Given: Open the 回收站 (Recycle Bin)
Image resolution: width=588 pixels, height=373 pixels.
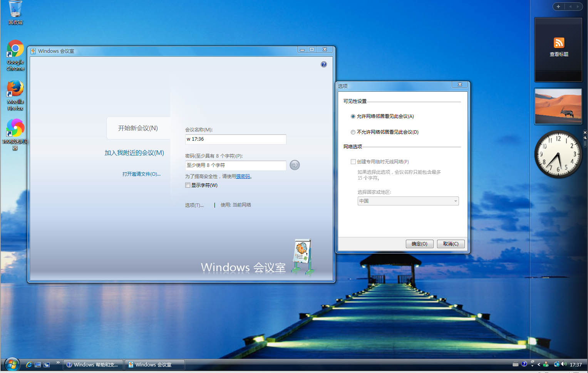Looking at the screenshot, I should tap(15, 12).
